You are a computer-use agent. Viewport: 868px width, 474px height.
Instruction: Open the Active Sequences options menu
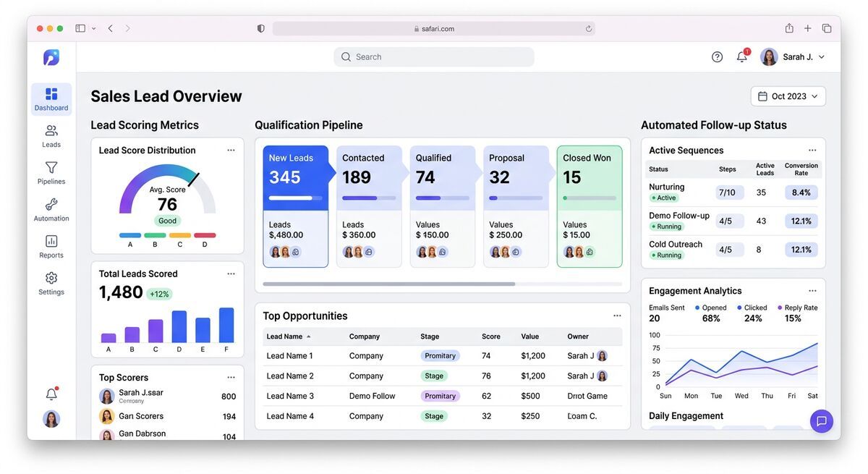tap(813, 150)
